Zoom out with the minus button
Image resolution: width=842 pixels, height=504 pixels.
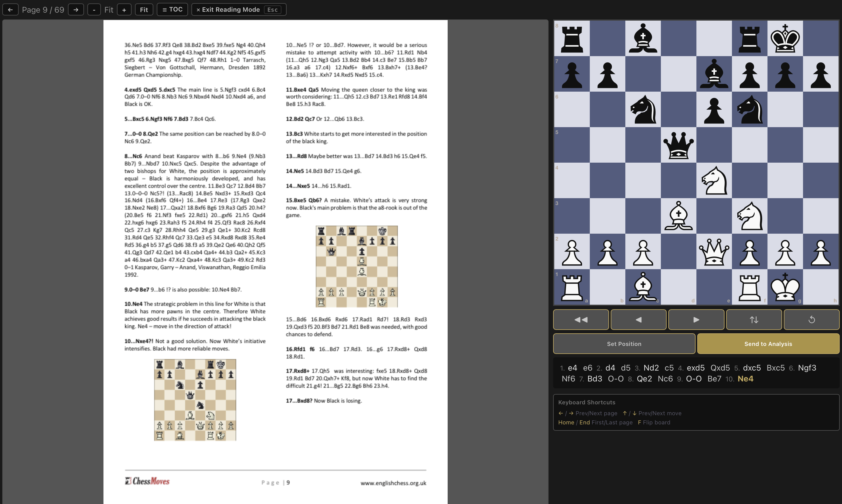coord(94,9)
